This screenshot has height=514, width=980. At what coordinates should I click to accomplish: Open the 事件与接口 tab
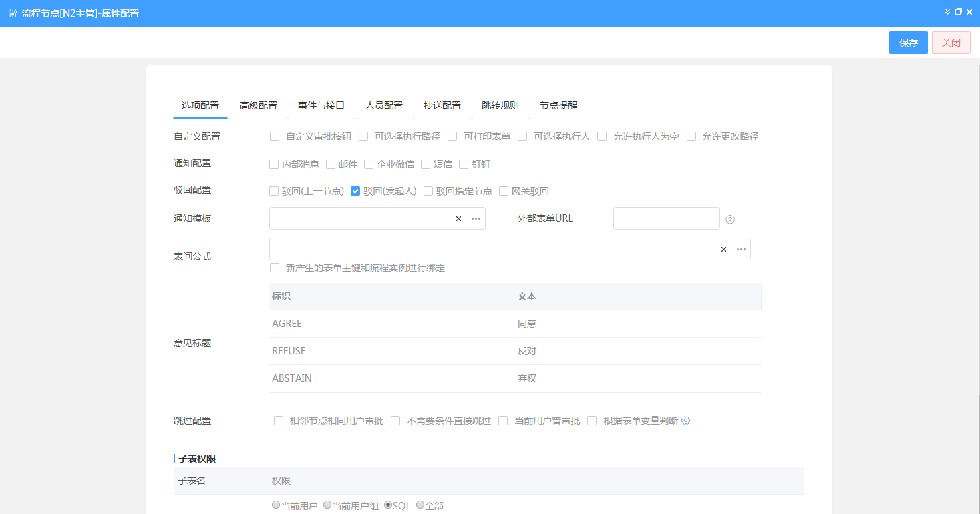tap(321, 105)
